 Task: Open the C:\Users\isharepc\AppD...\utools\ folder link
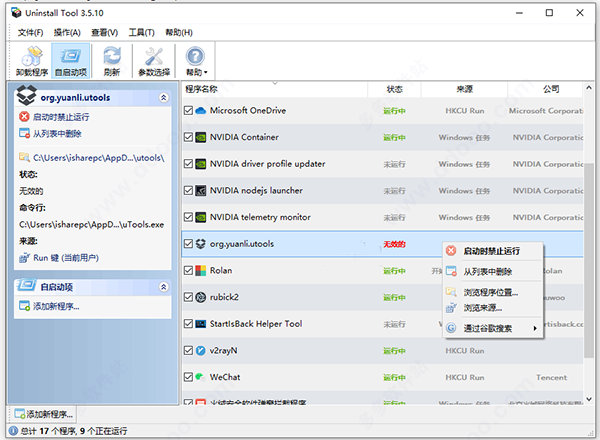point(98,158)
